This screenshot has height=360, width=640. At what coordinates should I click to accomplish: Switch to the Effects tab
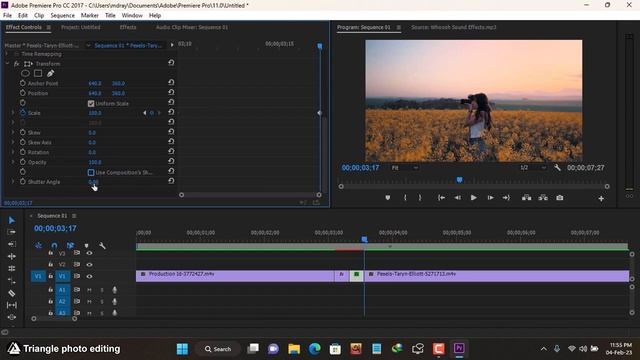point(128,27)
